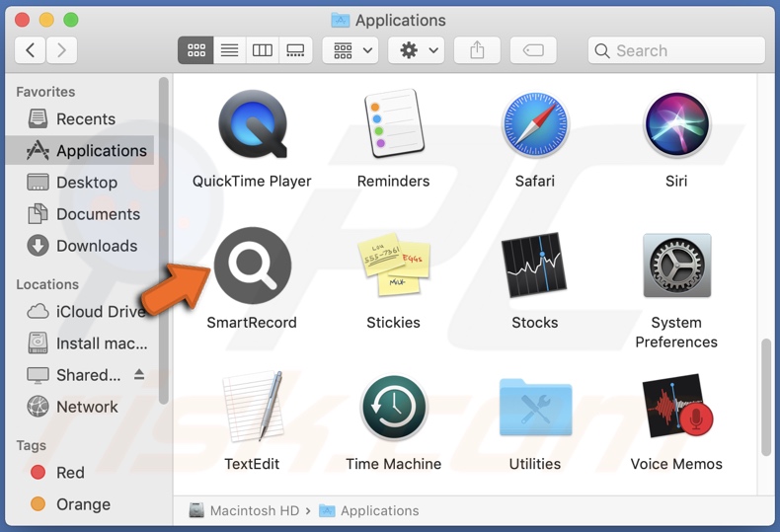780x532 pixels.
Task: Click the SmartRecord name label
Action: [252, 323]
